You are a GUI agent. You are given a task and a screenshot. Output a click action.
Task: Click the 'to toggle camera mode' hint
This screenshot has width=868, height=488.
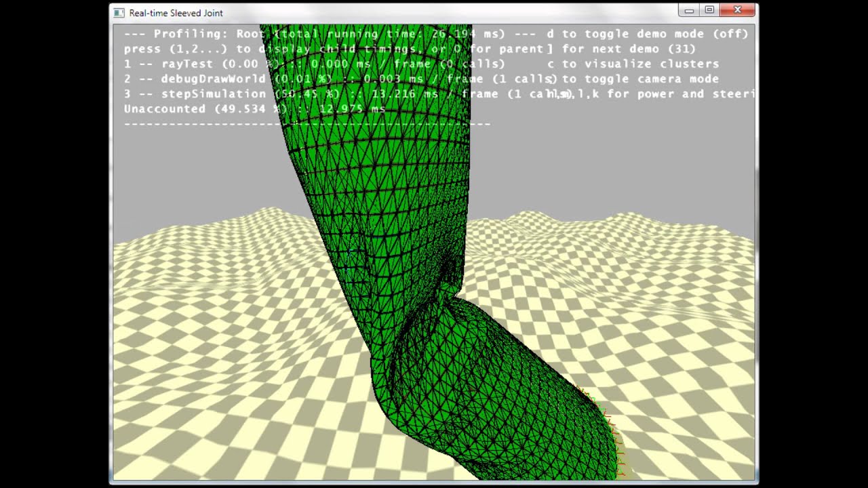[640, 79]
